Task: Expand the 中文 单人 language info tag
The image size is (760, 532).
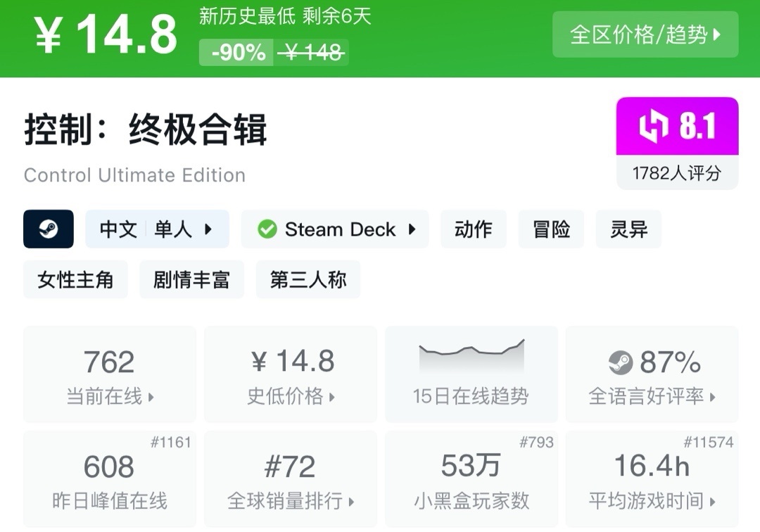Action: coord(157,229)
